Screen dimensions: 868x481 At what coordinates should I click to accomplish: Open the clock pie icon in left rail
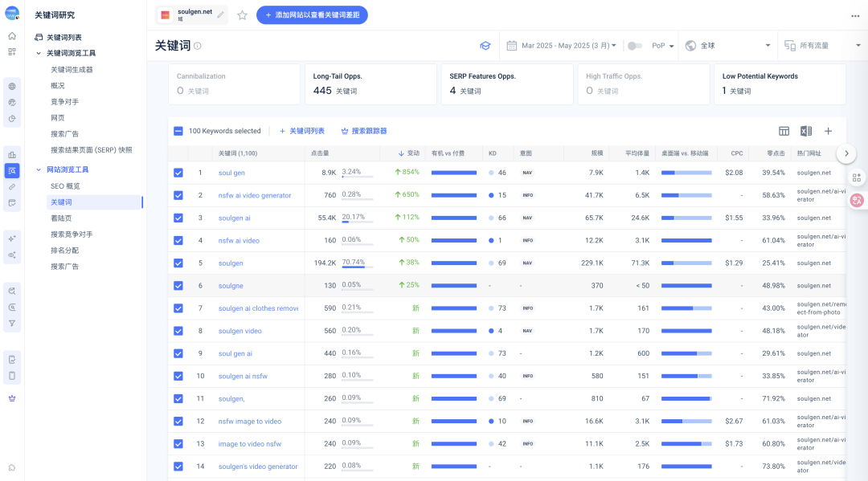pos(11,118)
